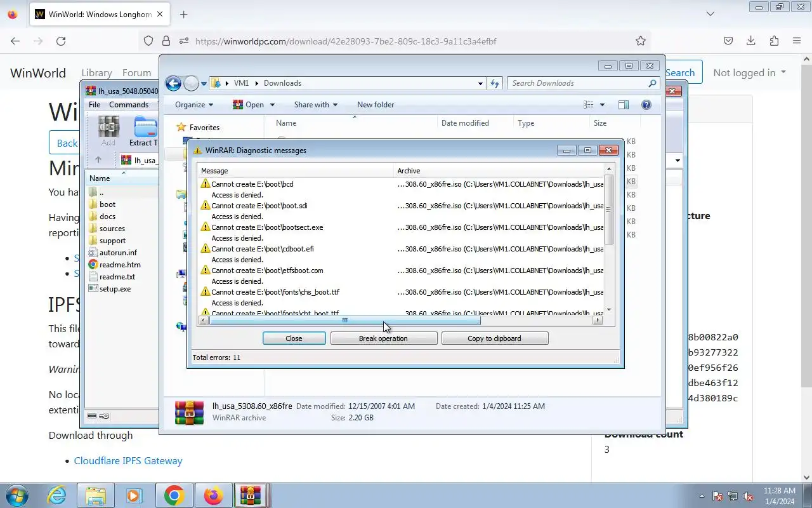Open Firefox downloads panel icon
Image resolution: width=812 pixels, height=508 pixels.
point(750,41)
